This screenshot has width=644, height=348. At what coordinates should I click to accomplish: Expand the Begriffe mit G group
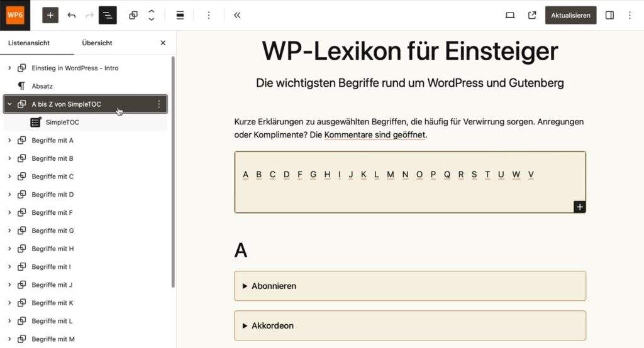(x=9, y=231)
